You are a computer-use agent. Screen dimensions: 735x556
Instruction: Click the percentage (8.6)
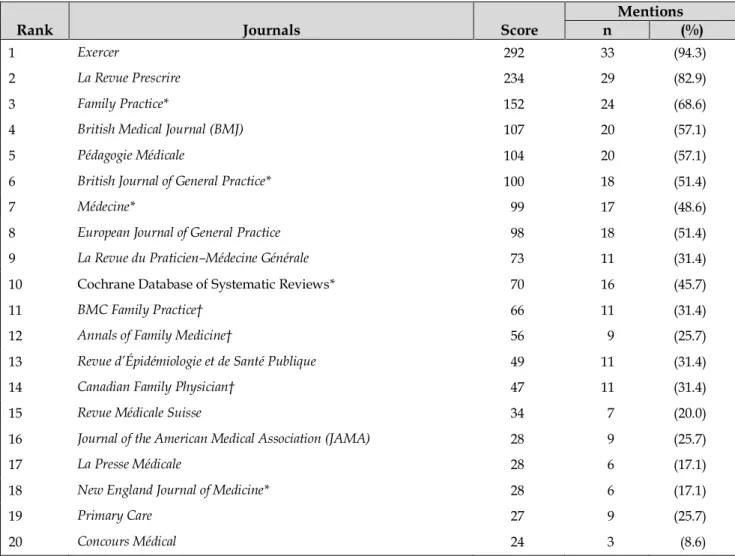(x=693, y=542)
